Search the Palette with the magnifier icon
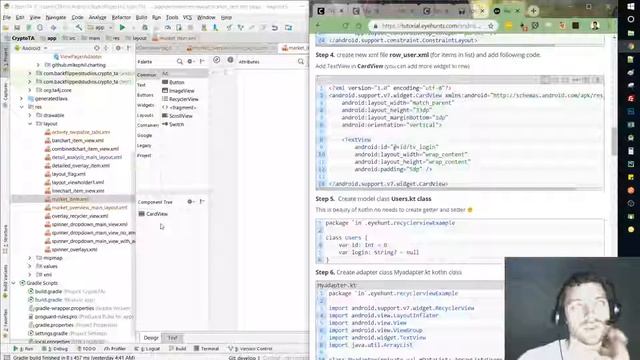Image resolution: width=640 pixels, height=360 pixels. [x=180, y=62]
